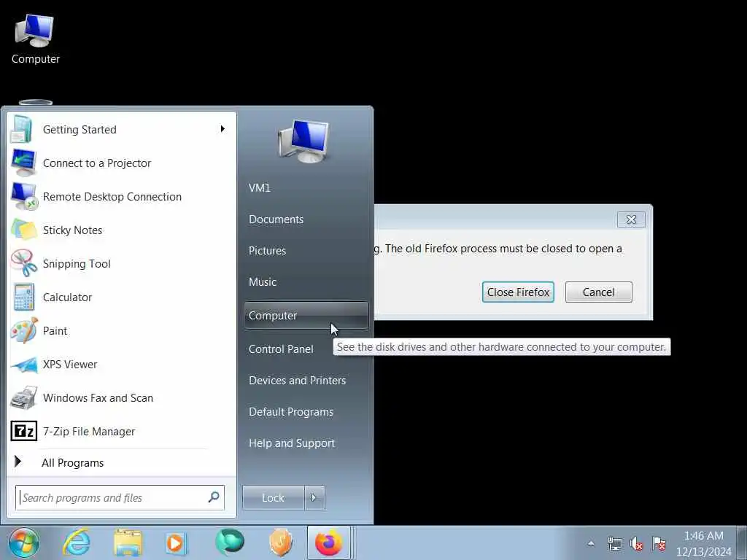
Task: Click the green swirl taskbar app icon
Action: (230, 542)
